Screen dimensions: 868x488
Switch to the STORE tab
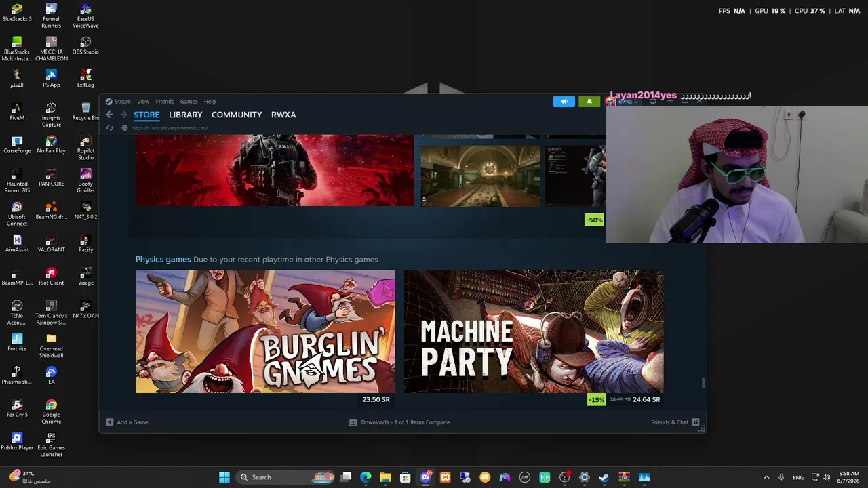click(146, 115)
